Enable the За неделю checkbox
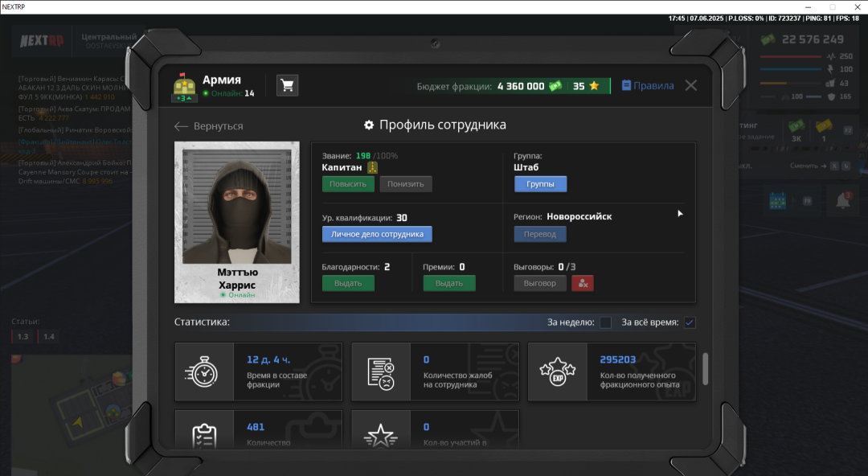This screenshot has width=868, height=476. 605,322
